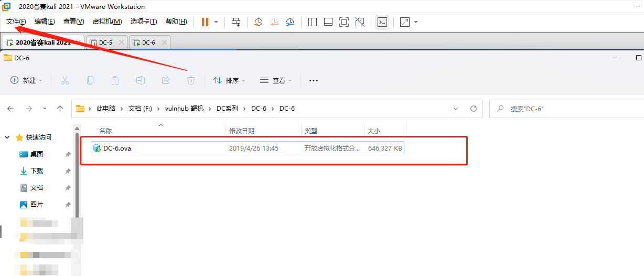This screenshot has width=644, height=276.
Task: Close the DC-5 tab
Action: 121,43
